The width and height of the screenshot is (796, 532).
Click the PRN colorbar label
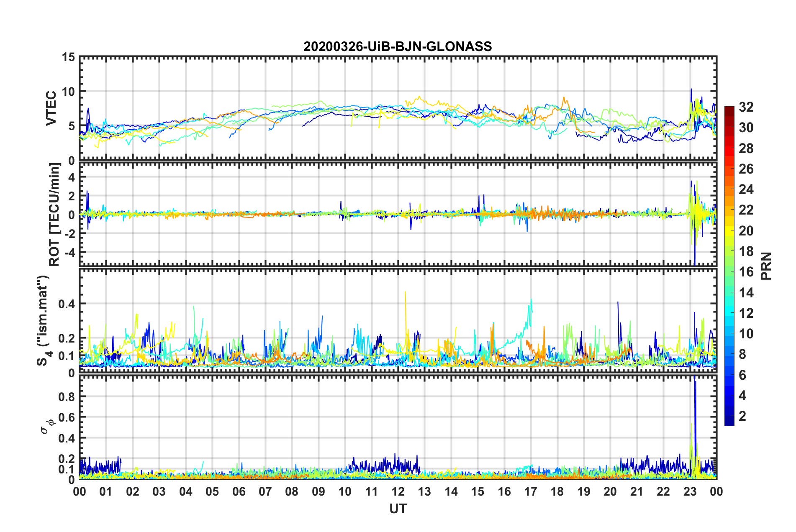tap(766, 266)
